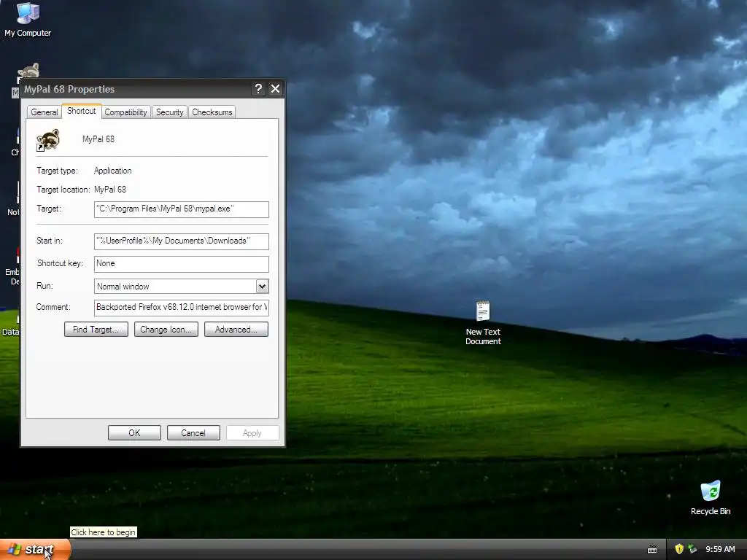Click the on-screen keyboard icon in the taskbar
This screenshot has height=560, width=747.
(652, 550)
